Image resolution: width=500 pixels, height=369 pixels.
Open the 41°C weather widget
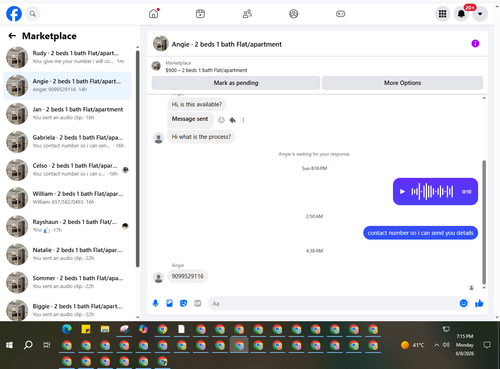point(413,345)
